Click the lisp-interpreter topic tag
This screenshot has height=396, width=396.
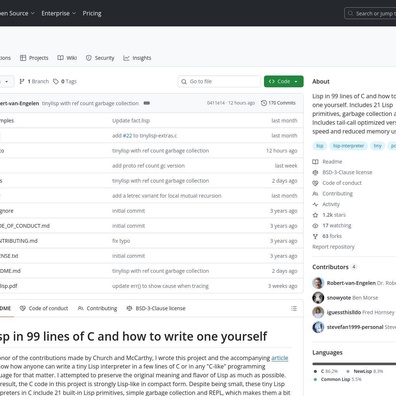point(348,146)
